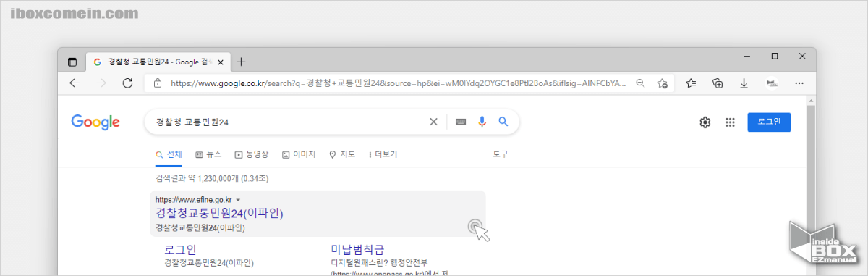Switch to the 동영상 tab
Viewport: 868px width, 276px height.
pos(251,154)
